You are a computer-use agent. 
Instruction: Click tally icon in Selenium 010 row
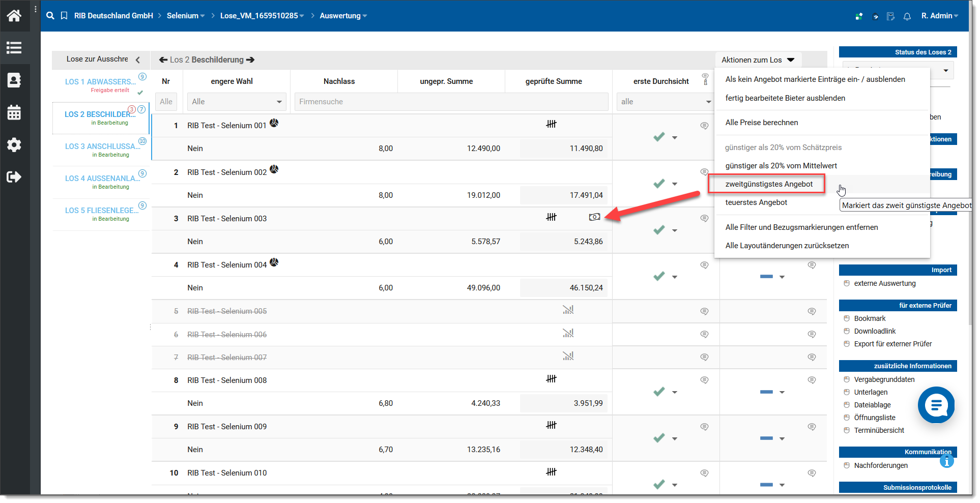pyautogui.click(x=552, y=472)
